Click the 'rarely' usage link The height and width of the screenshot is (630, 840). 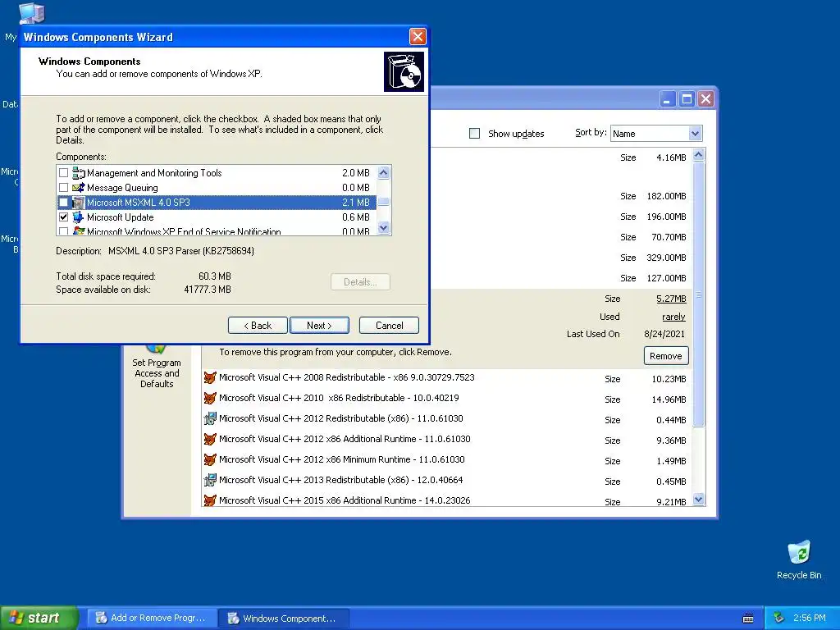coord(673,317)
